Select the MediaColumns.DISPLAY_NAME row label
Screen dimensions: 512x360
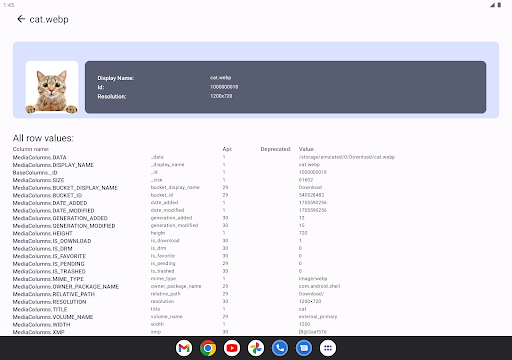pos(53,165)
